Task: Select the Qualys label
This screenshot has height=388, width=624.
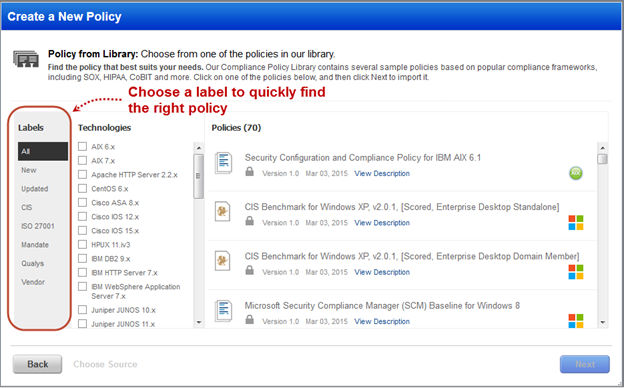Action: 33,263
